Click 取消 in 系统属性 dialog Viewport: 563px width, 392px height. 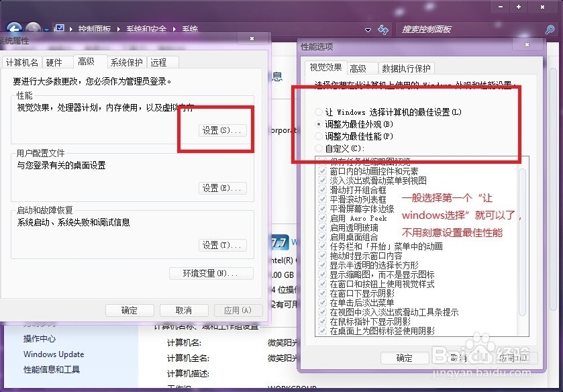(184, 310)
